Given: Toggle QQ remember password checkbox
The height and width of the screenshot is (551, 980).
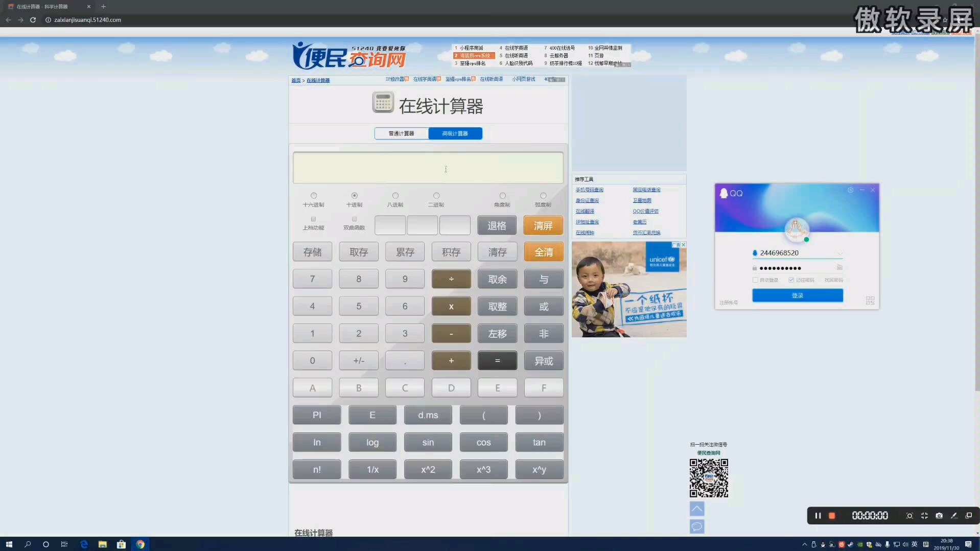Looking at the screenshot, I should 791,280.
